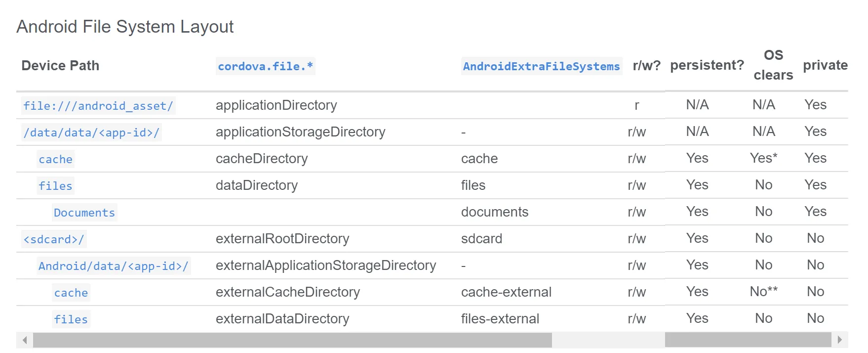The height and width of the screenshot is (353, 868).
Task: Click the left horizontal scrollbar thumb
Action: 292,340
